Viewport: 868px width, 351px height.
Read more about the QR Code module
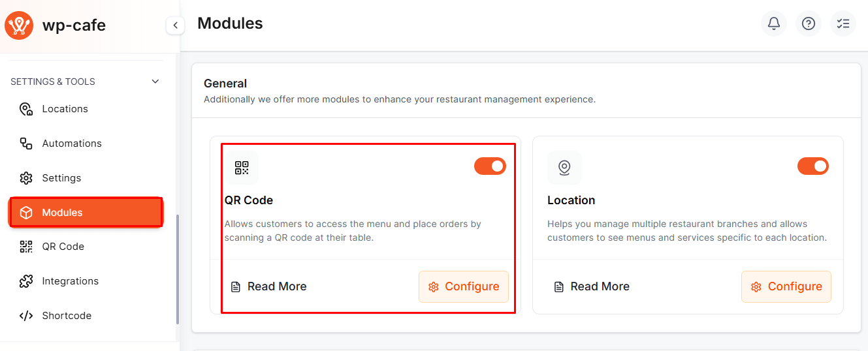tap(269, 287)
